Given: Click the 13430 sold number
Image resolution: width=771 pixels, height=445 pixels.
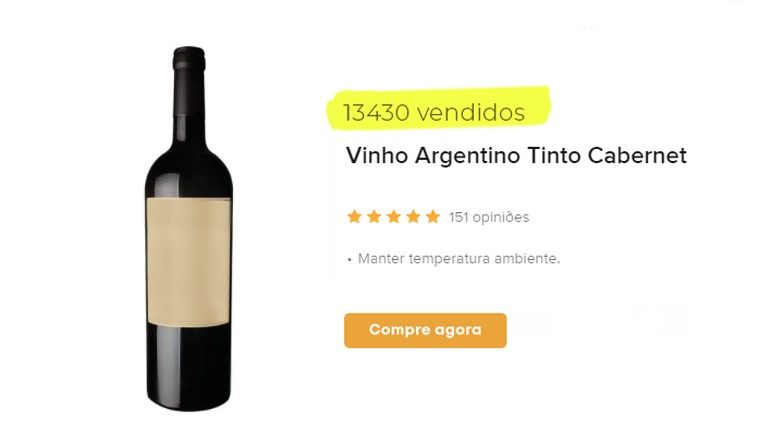Looking at the screenshot, I should click(376, 113).
